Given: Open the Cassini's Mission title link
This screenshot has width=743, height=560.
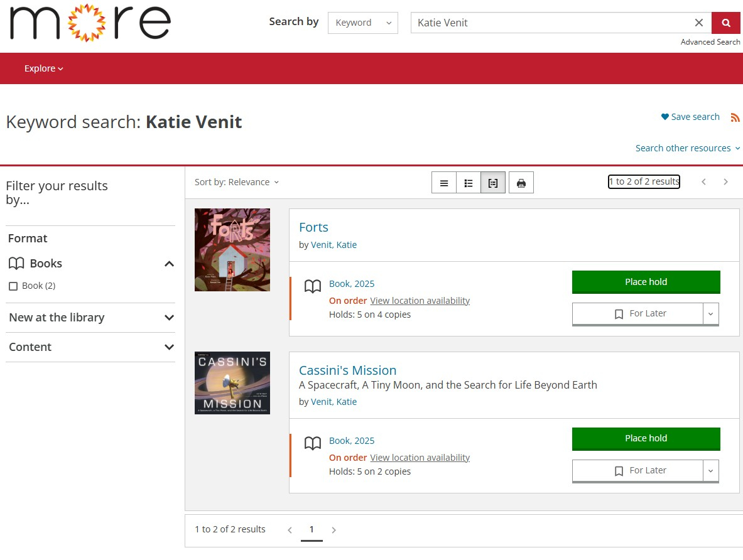Looking at the screenshot, I should point(347,370).
